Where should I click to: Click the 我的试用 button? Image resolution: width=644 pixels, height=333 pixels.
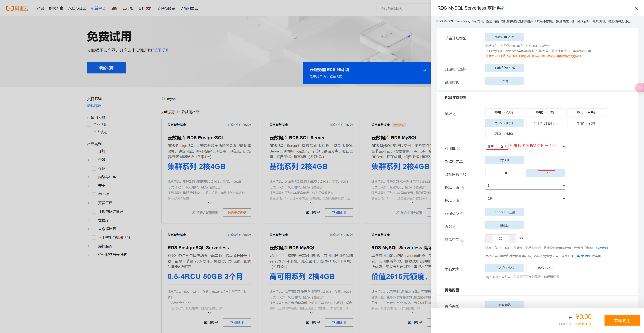[107, 68]
